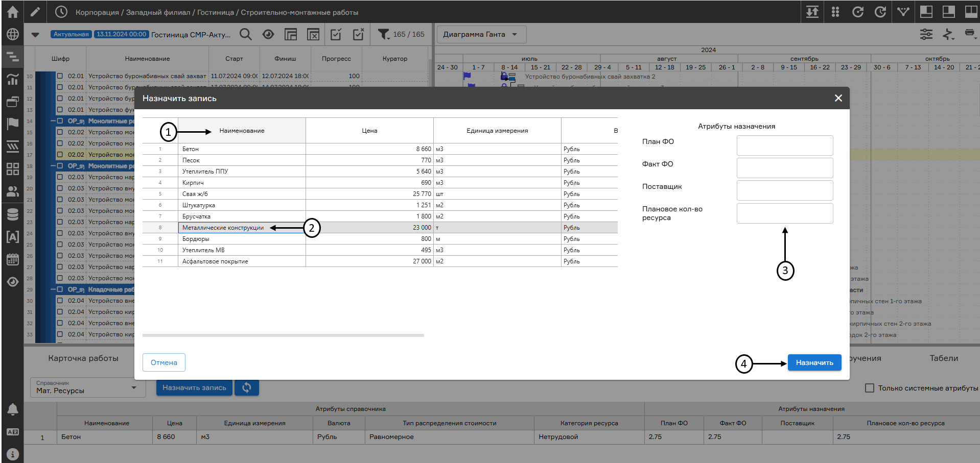Close the Назначить запись dialog

(x=838, y=98)
